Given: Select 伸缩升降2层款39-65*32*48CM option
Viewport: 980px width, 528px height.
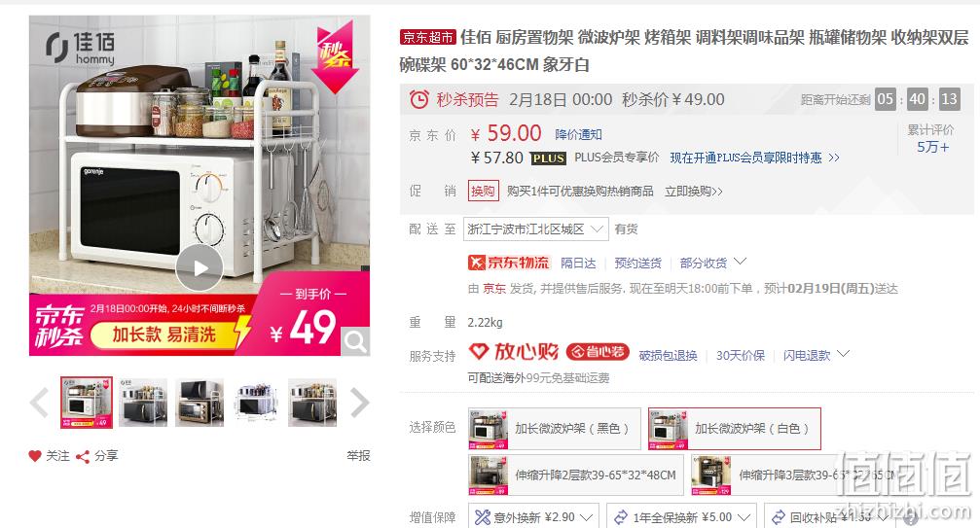Looking at the screenshot, I should (x=575, y=475).
